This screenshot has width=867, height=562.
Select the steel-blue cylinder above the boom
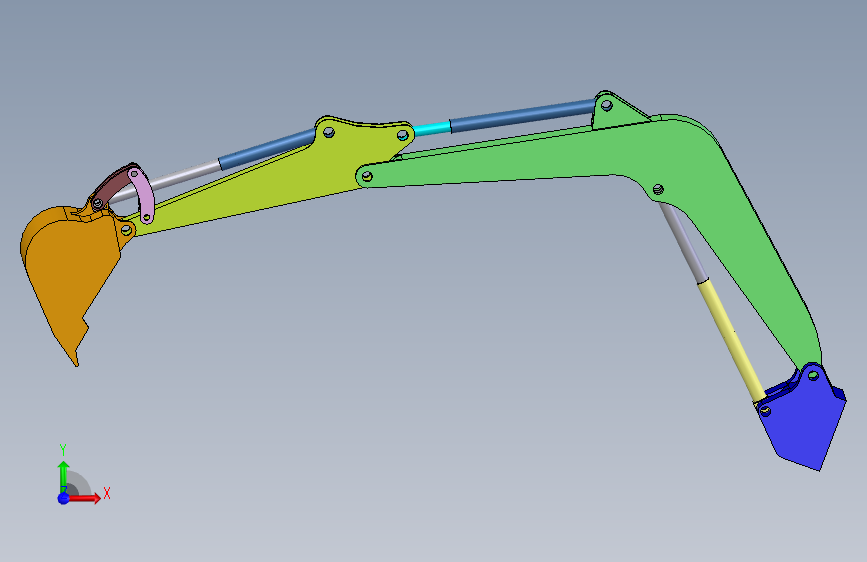tap(523, 115)
